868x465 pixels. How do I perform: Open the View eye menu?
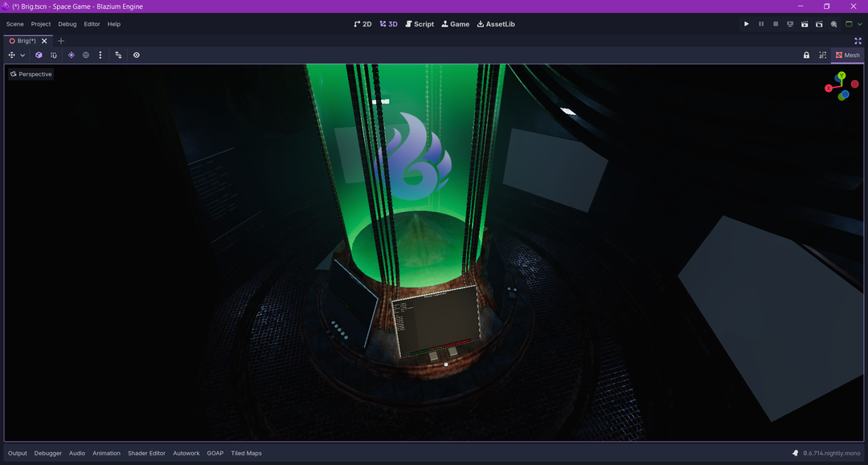coord(137,55)
